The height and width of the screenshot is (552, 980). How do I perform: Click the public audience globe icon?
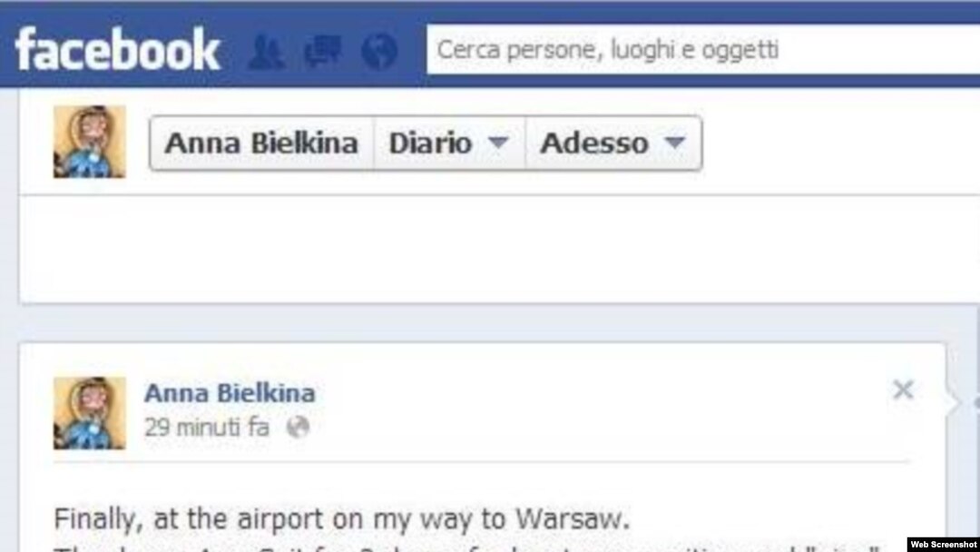298,428
